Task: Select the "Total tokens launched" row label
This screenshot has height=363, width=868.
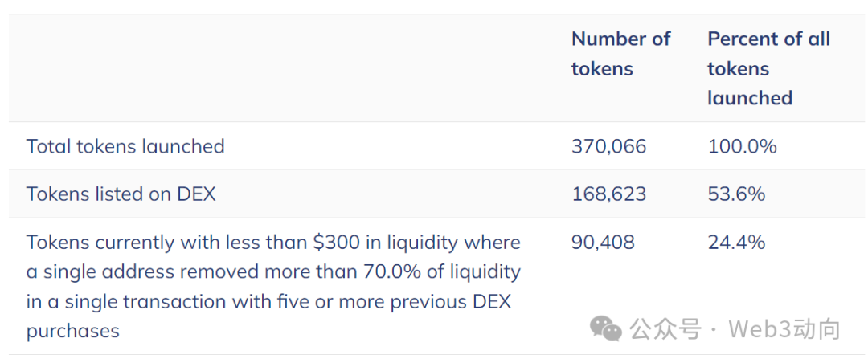Action: (125, 146)
